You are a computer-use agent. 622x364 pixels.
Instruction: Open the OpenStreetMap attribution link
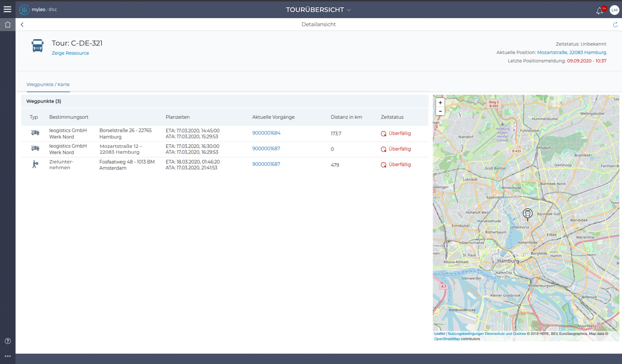(447, 339)
